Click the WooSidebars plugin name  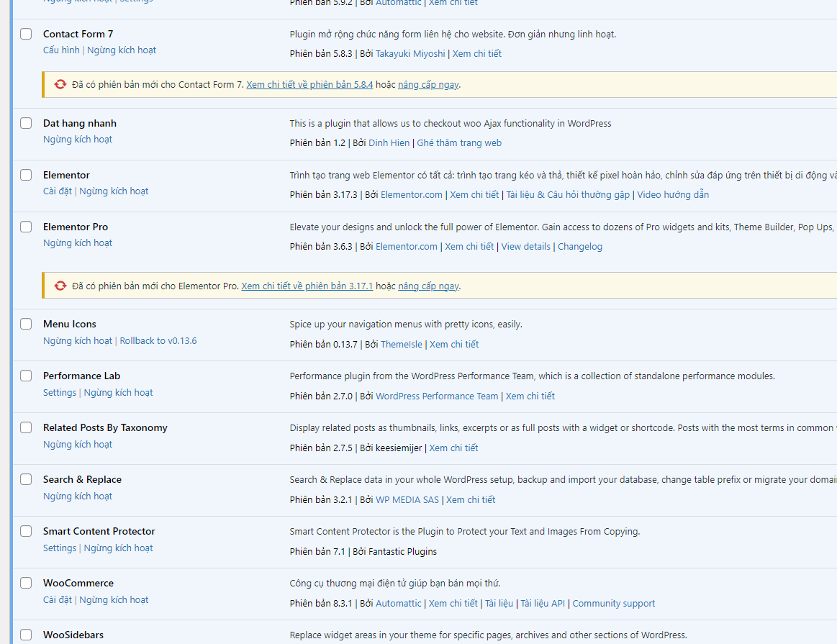click(x=73, y=635)
